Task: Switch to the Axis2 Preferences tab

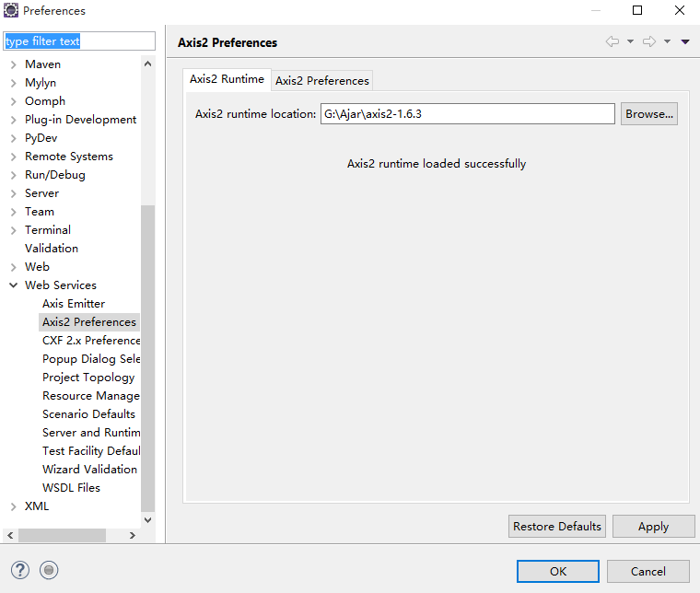Action: (x=321, y=81)
